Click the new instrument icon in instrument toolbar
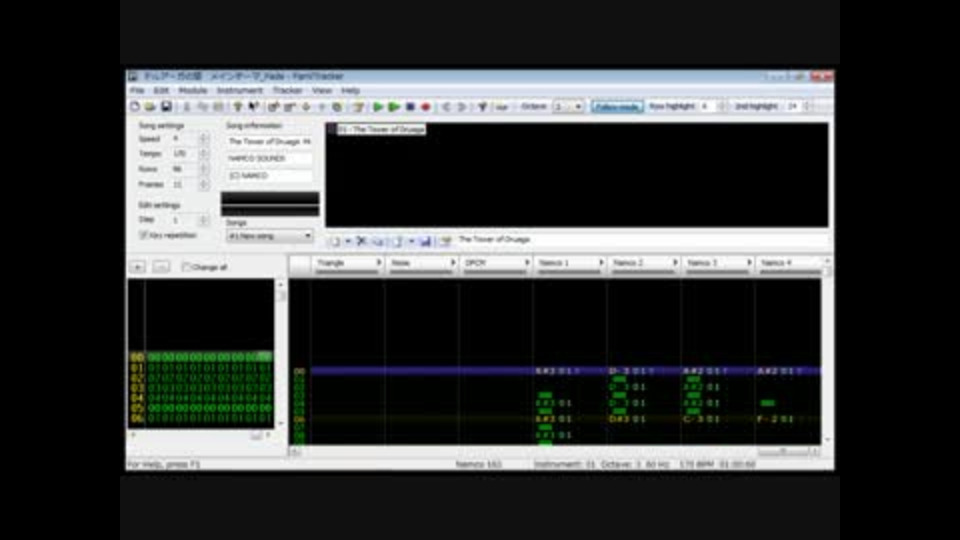Image resolution: width=960 pixels, height=540 pixels. tap(336, 241)
